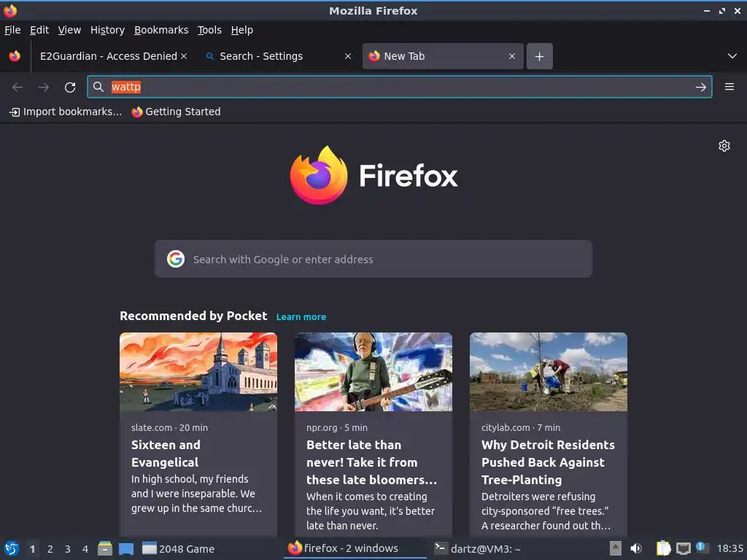Open the View menu
The width and height of the screenshot is (747, 560).
click(69, 30)
